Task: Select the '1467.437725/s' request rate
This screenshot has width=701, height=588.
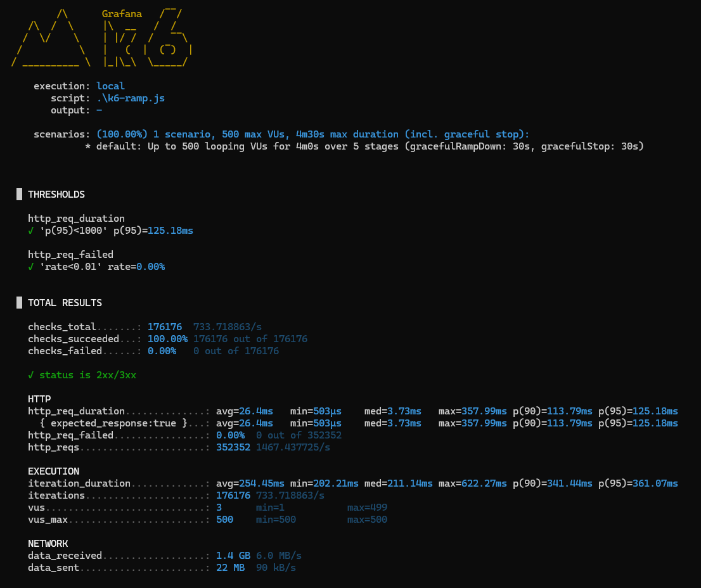Action: (293, 447)
